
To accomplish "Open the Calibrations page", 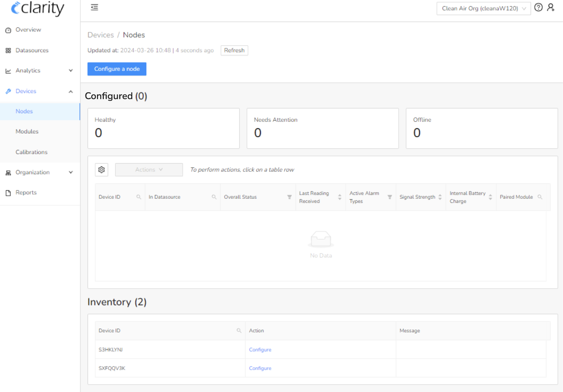I will [31, 152].
